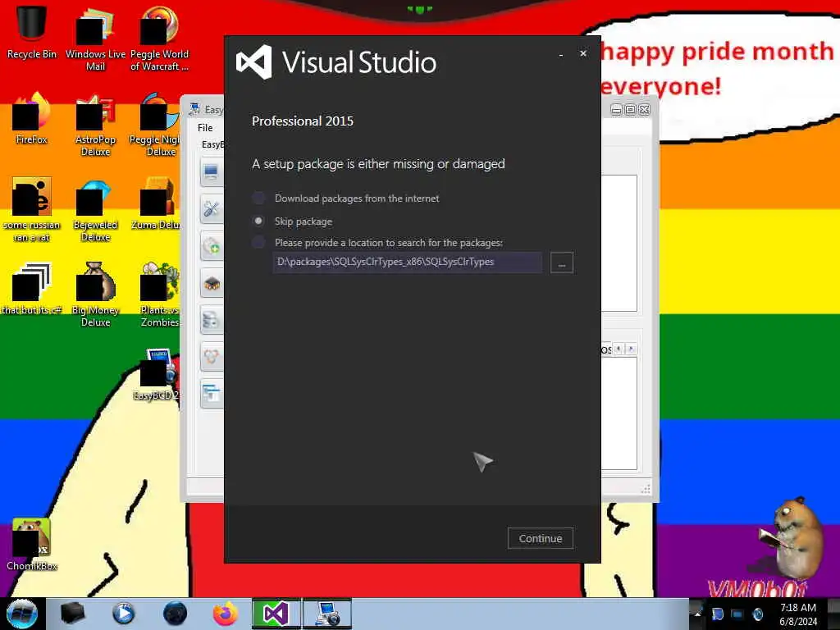The width and height of the screenshot is (840, 630).
Task: Open the FireFox desktop shortcut
Action: tap(32, 118)
